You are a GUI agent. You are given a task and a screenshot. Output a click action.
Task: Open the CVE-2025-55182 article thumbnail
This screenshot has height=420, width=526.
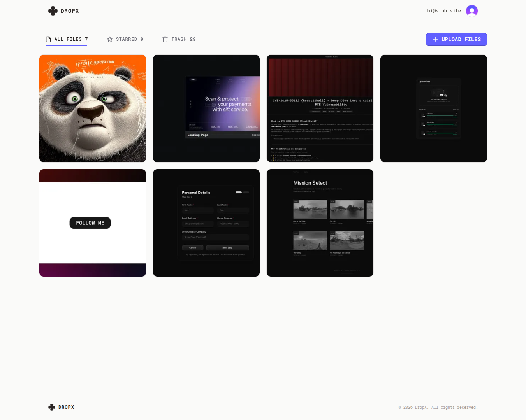click(x=320, y=108)
